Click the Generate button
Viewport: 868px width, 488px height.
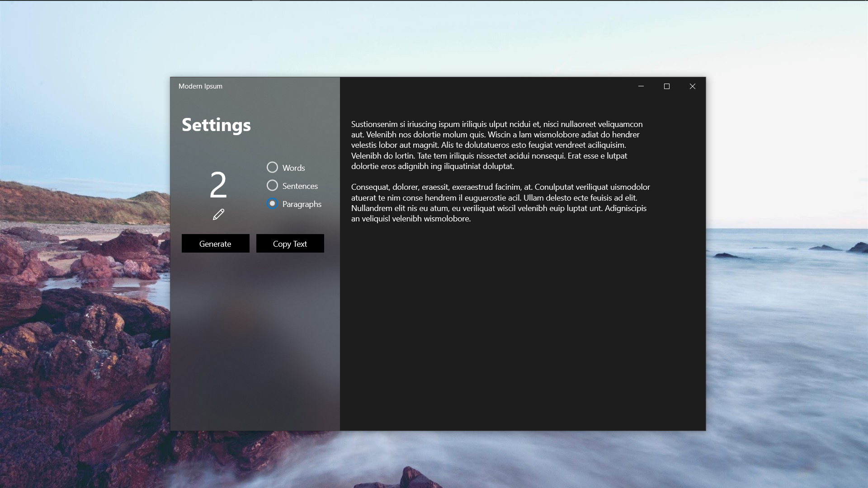[x=215, y=243]
